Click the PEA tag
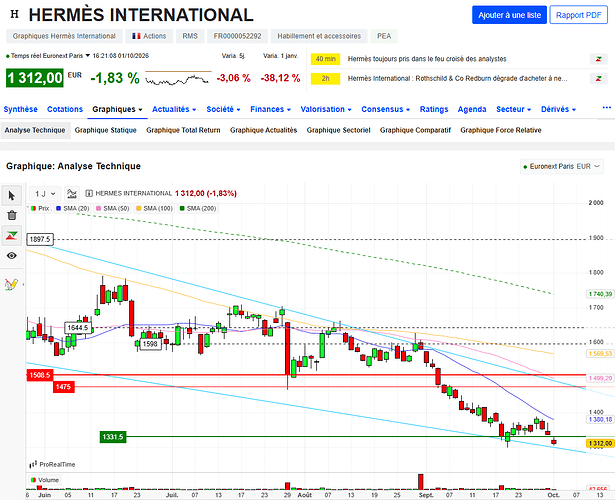This screenshot has width=615, height=500. click(x=384, y=36)
